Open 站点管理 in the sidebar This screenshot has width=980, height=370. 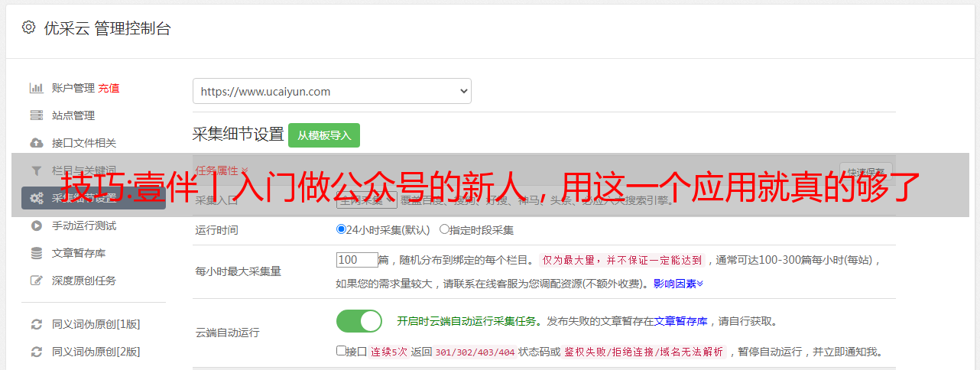(x=73, y=115)
